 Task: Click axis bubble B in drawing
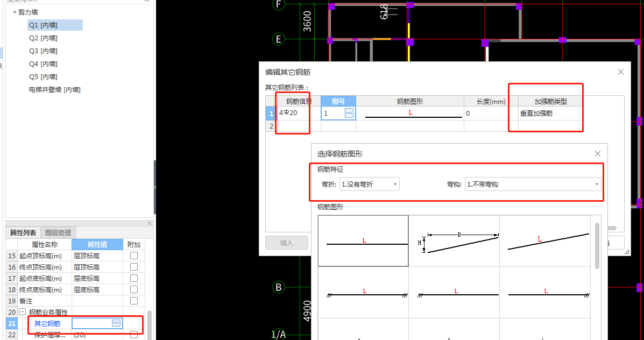pos(279,287)
